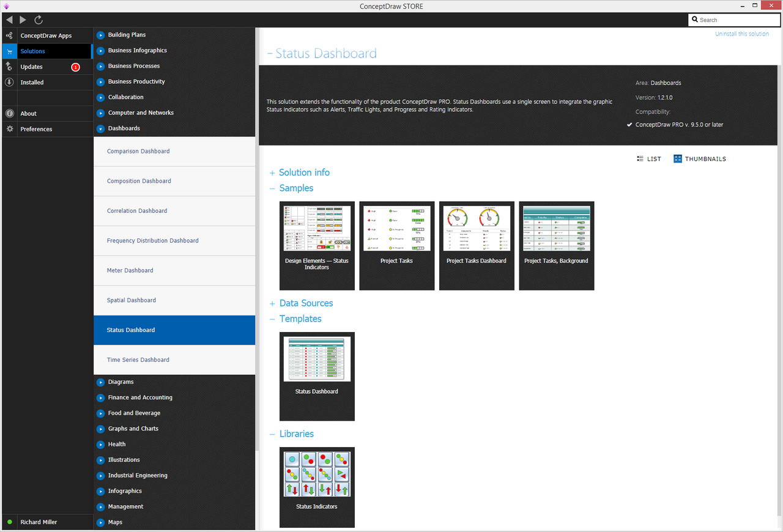Screen dimensions: 783x532
Task: Expand the Computer and Networks category
Action: tap(100, 113)
